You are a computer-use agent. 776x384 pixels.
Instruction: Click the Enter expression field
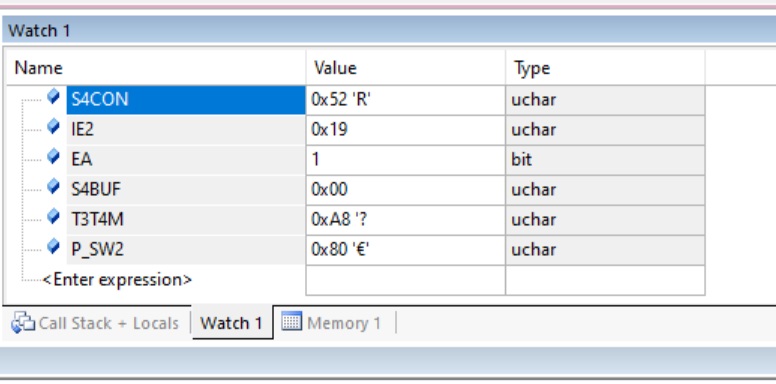117,280
